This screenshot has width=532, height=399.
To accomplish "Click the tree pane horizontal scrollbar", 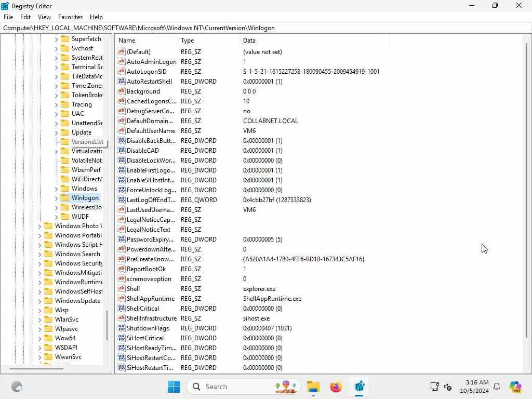I will pos(37,368).
